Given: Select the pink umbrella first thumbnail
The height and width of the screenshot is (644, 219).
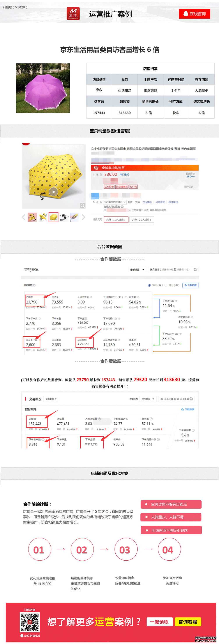Looking at the screenshot, I should click(32, 217).
